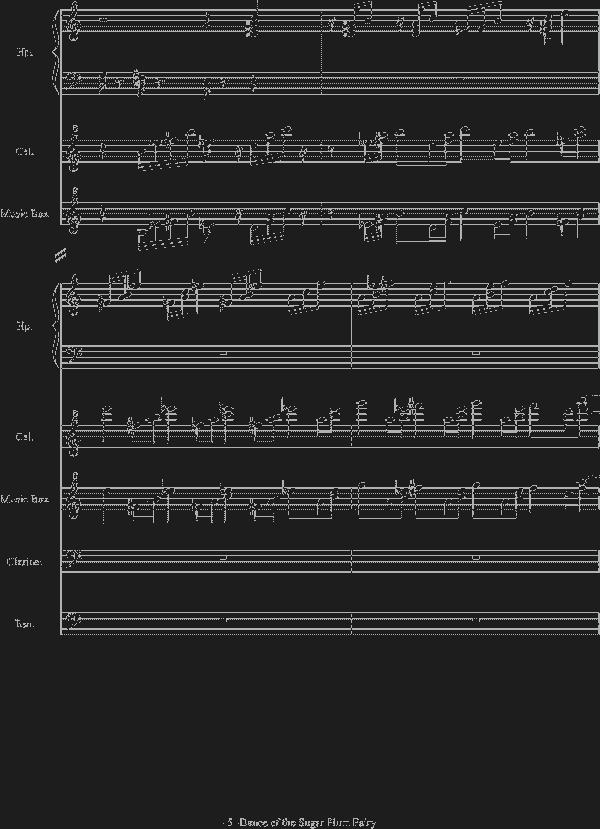Click the Cel. label in the second system
600x829 pixels.
[25, 437]
